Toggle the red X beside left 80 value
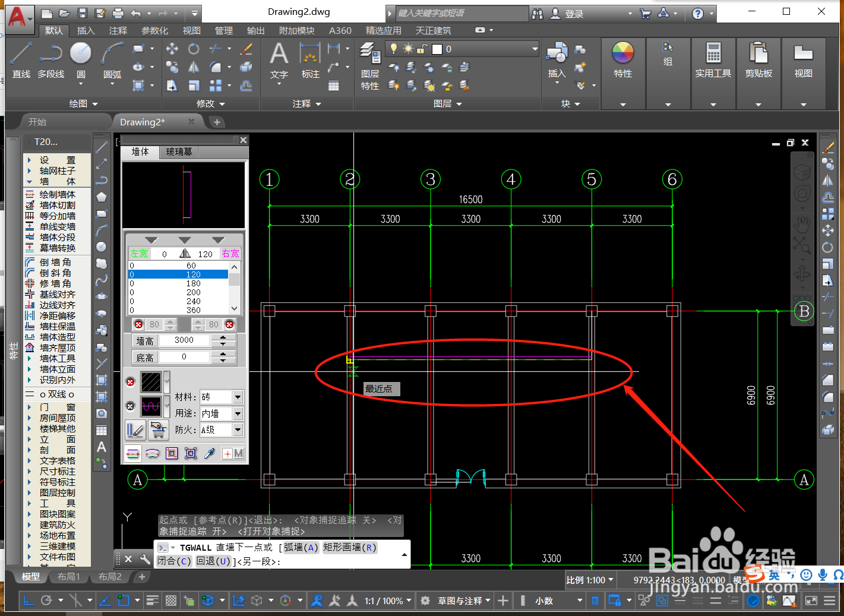The image size is (844, 616). pyautogui.click(x=138, y=324)
